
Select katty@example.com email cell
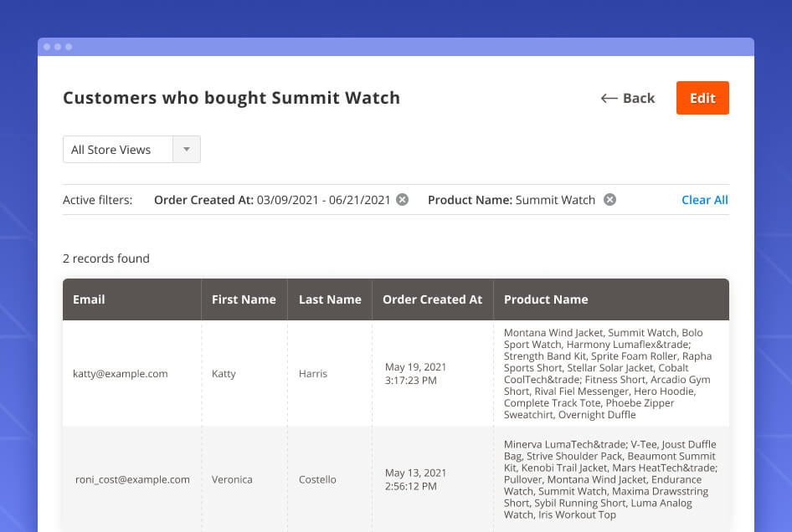pos(121,374)
